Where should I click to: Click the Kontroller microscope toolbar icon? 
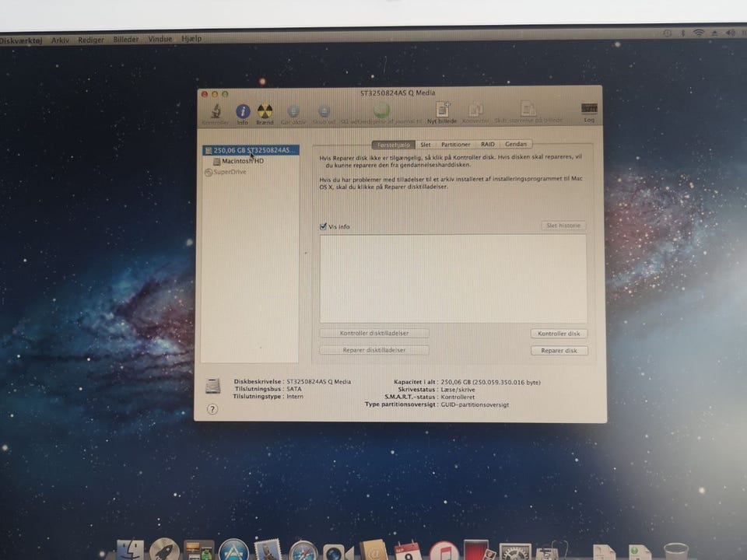216,111
